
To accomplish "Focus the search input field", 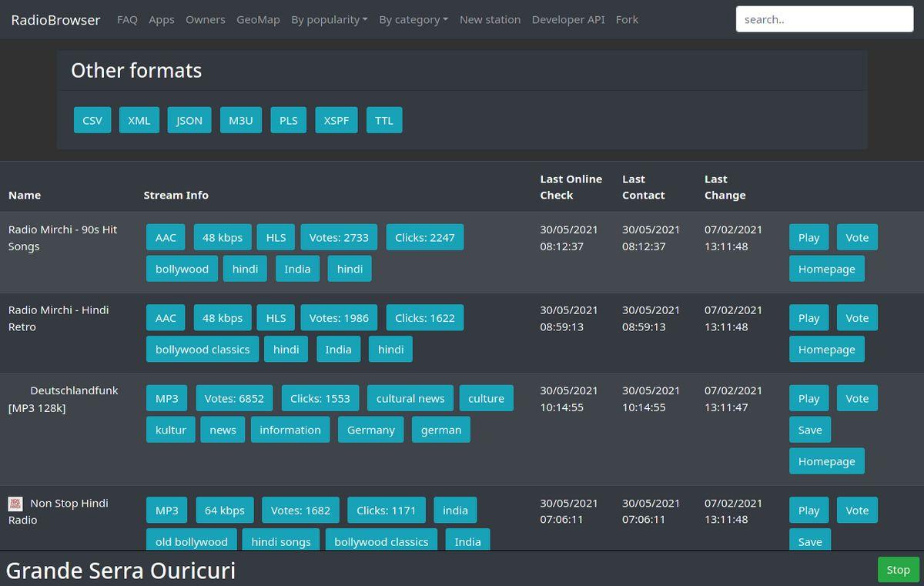I will click(x=825, y=20).
